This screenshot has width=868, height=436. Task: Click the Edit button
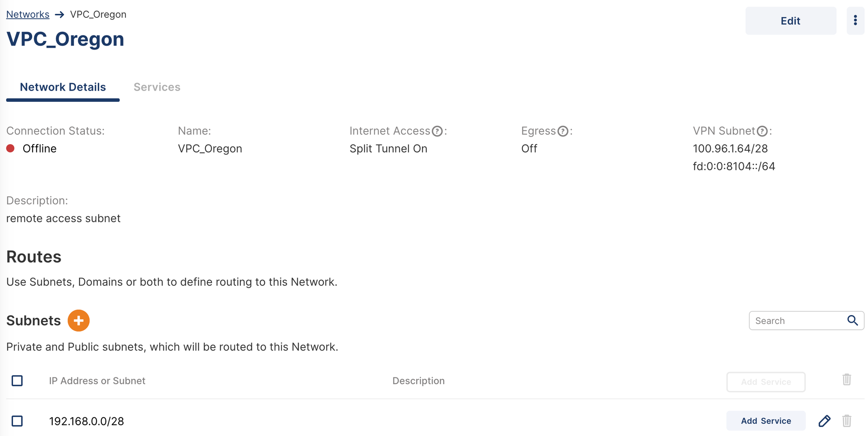[790, 21]
